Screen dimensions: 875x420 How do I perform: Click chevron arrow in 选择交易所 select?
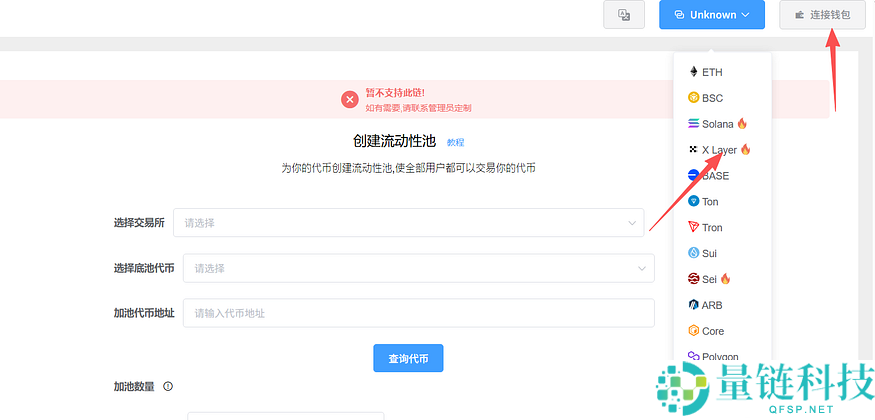(632, 223)
